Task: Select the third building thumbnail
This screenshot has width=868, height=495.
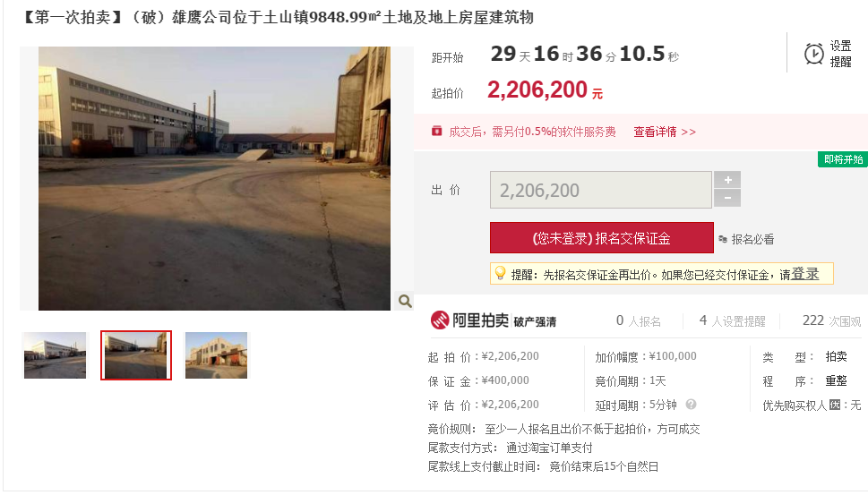Action: coord(217,355)
